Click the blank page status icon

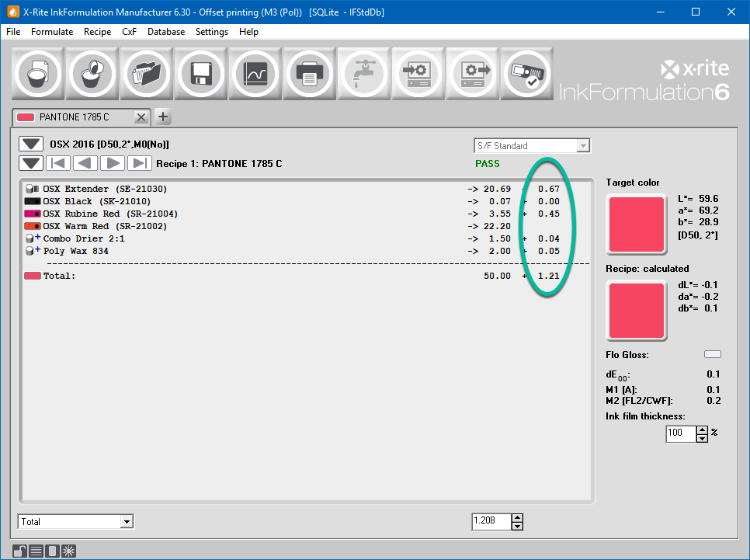52,551
